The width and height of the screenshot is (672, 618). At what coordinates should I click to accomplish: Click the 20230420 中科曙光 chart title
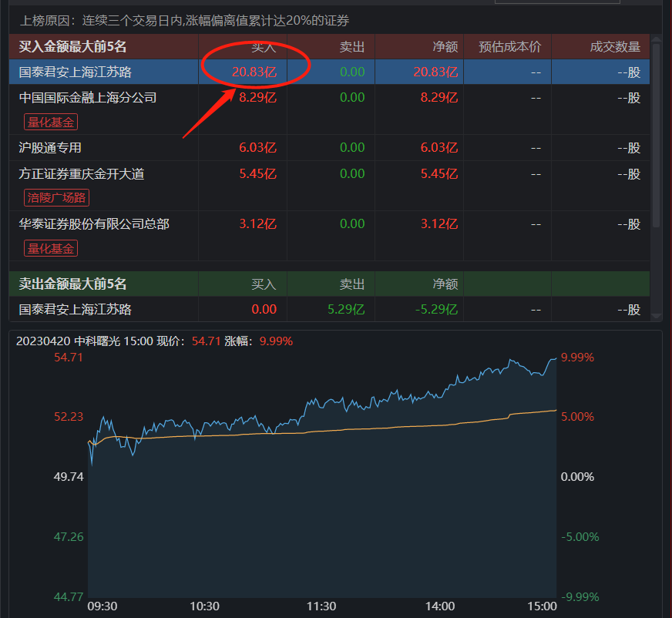68,341
